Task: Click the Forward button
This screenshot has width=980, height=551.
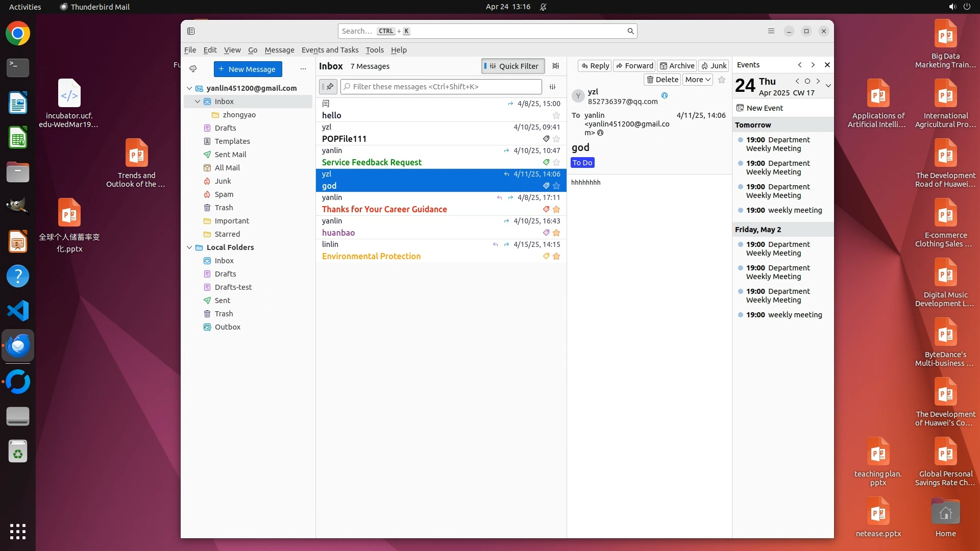Action: (x=634, y=66)
